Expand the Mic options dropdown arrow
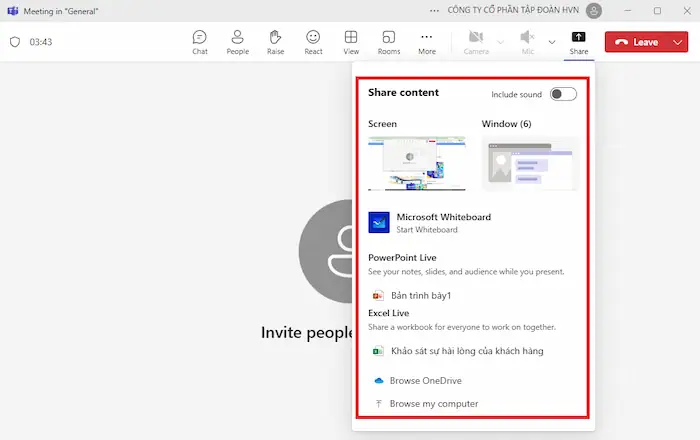This screenshot has width=700, height=440. point(551,43)
